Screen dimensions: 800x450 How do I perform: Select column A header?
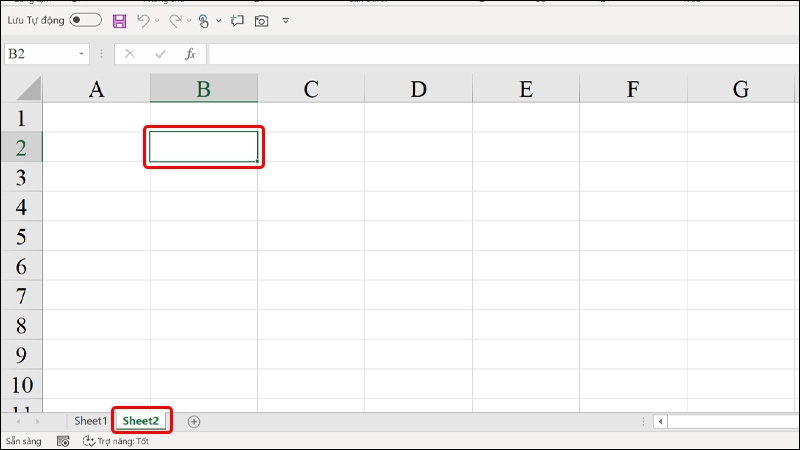(x=96, y=88)
